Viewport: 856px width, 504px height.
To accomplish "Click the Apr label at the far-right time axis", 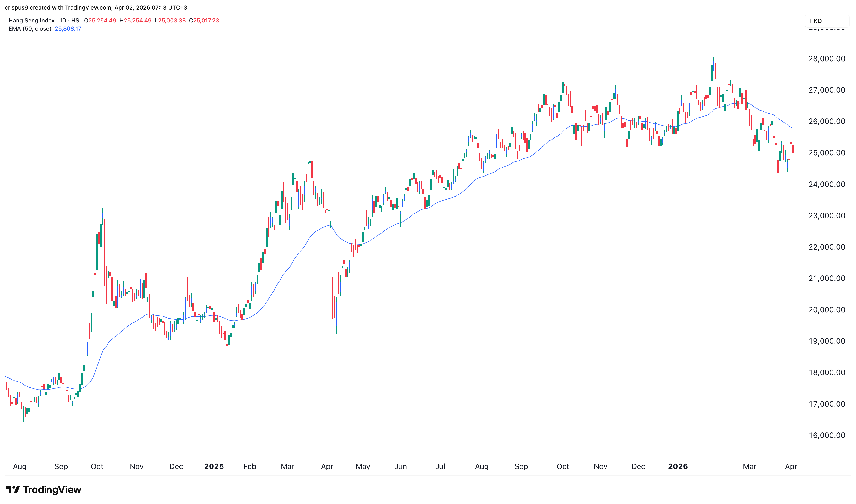I will (x=791, y=467).
